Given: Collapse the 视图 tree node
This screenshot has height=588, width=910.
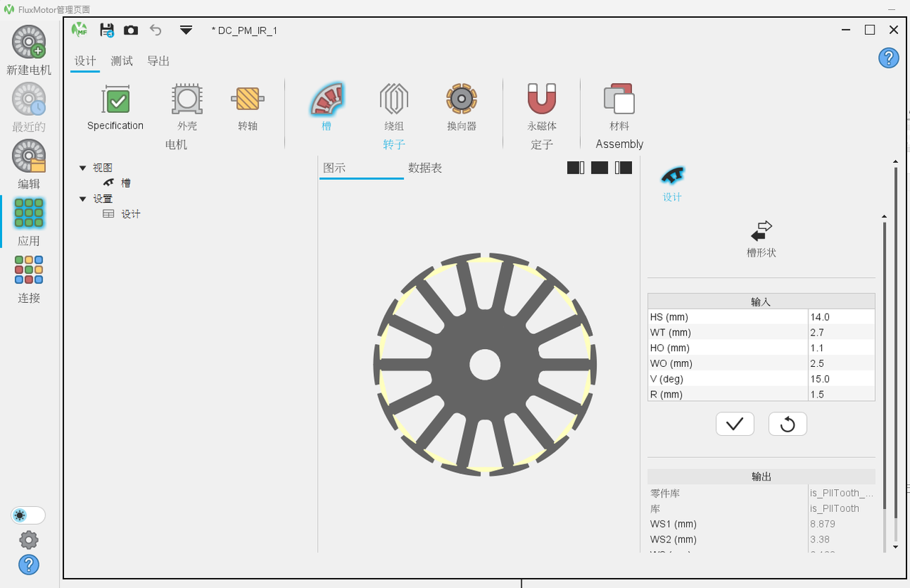Looking at the screenshot, I should (x=83, y=168).
